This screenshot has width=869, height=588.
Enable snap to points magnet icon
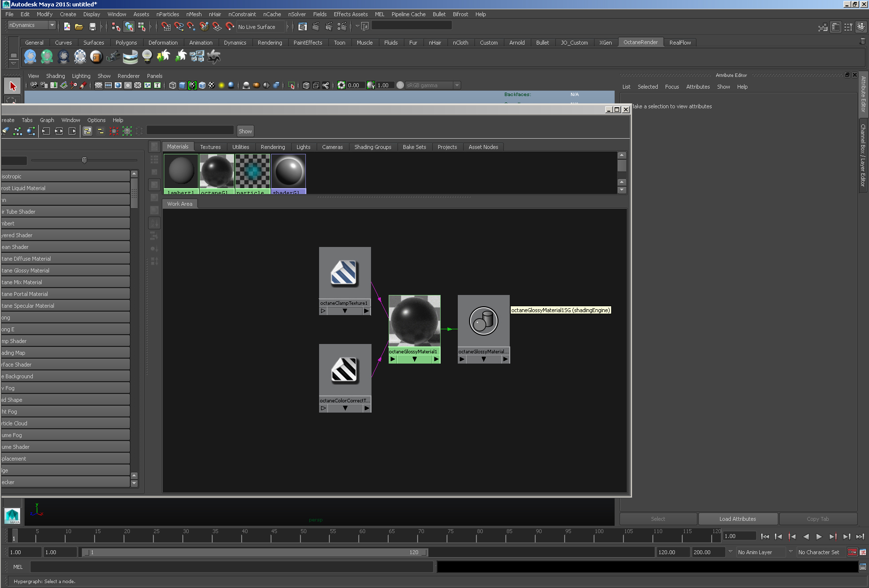[x=191, y=26]
